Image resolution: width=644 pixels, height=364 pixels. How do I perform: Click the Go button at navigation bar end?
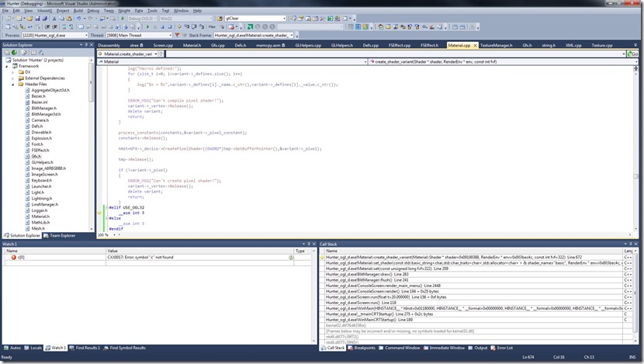pos(633,54)
